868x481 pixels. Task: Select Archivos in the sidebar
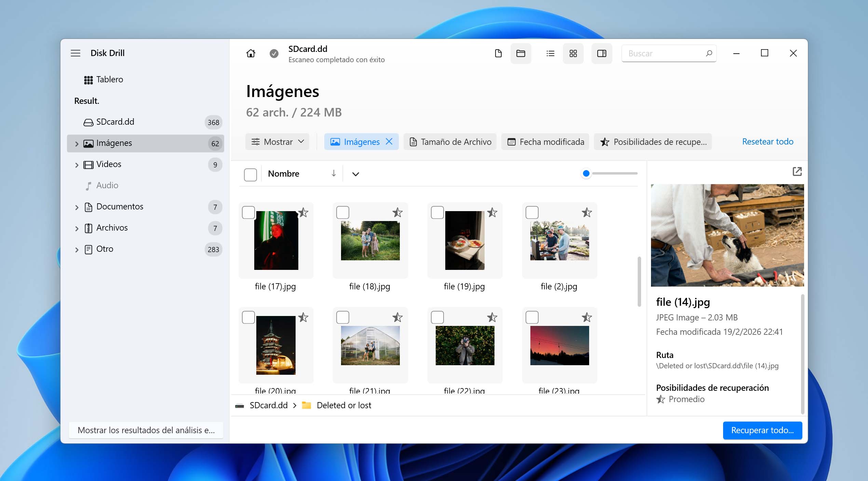(x=146, y=228)
